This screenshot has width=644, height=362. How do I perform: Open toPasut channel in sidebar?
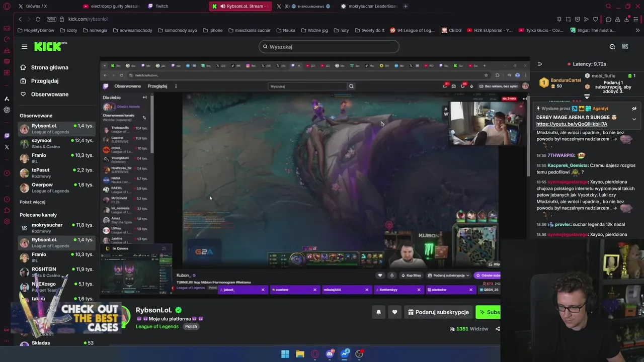tap(56, 173)
